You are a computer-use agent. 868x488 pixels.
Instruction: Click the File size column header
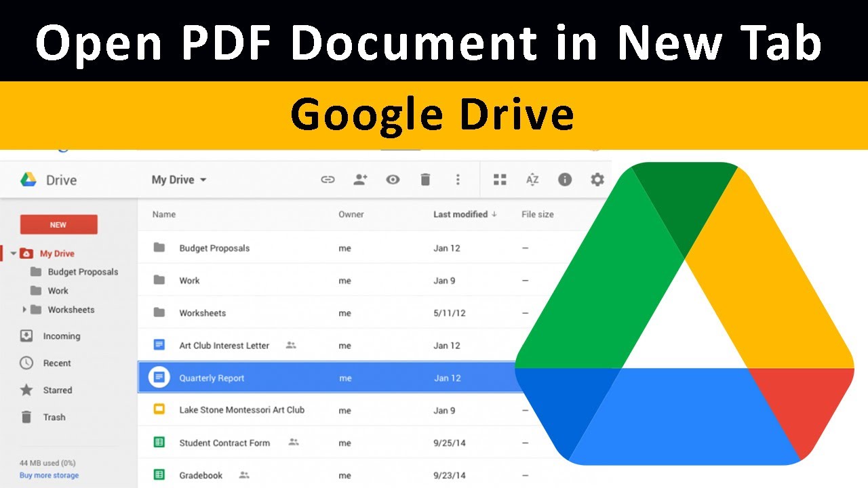click(538, 214)
